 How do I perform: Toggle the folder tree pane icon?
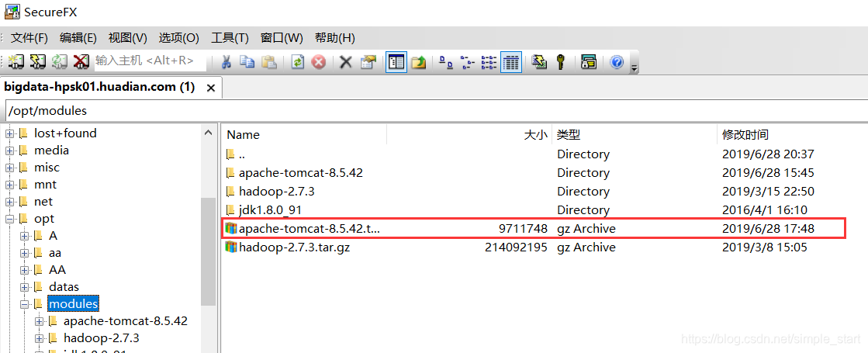tap(396, 62)
